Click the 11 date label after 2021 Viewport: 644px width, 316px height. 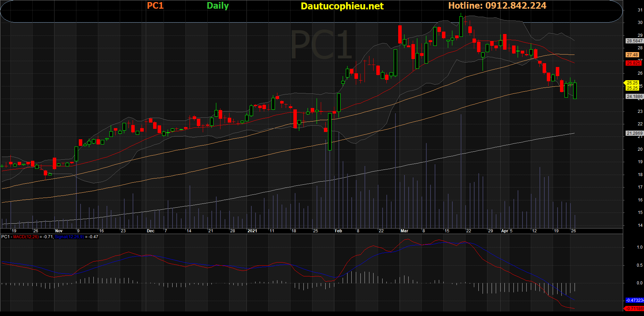tap(271, 231)
